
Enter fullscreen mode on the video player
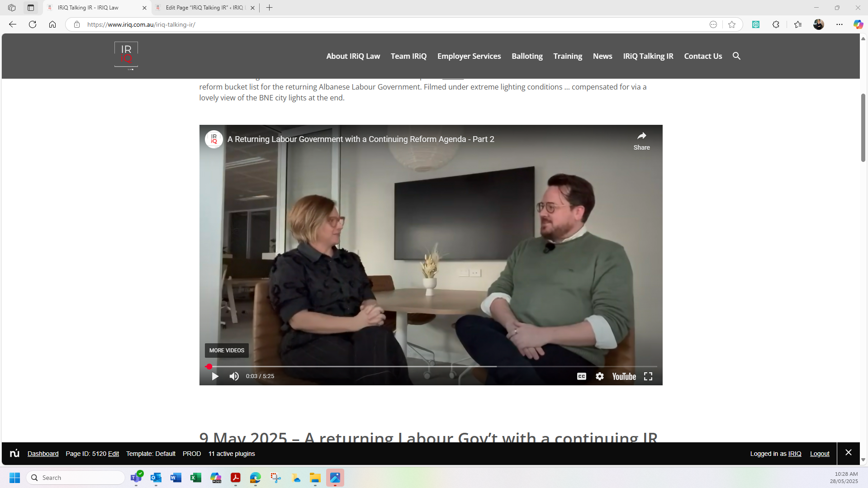(x=648, y=376)
